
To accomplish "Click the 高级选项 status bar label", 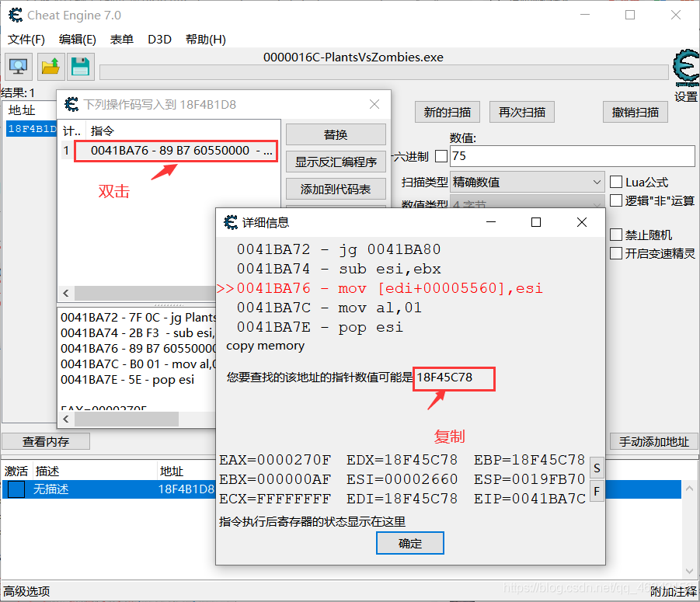I will [26, 591].
